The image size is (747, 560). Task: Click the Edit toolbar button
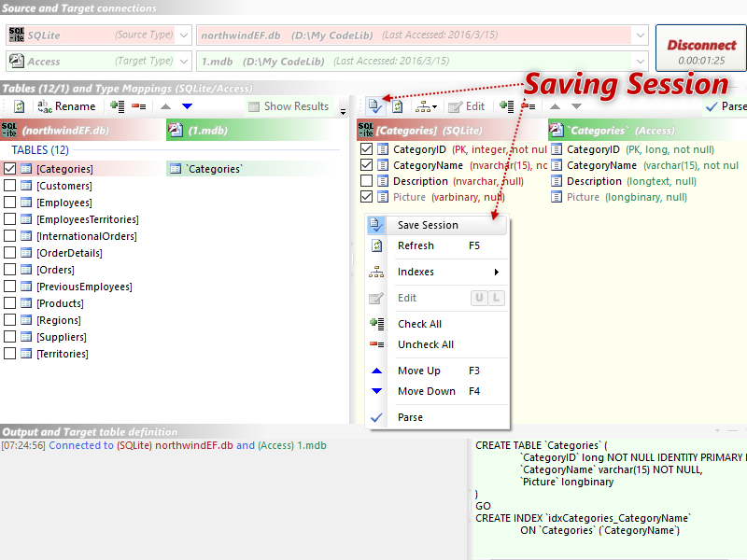pyautogui.click(x=467, y=106)
